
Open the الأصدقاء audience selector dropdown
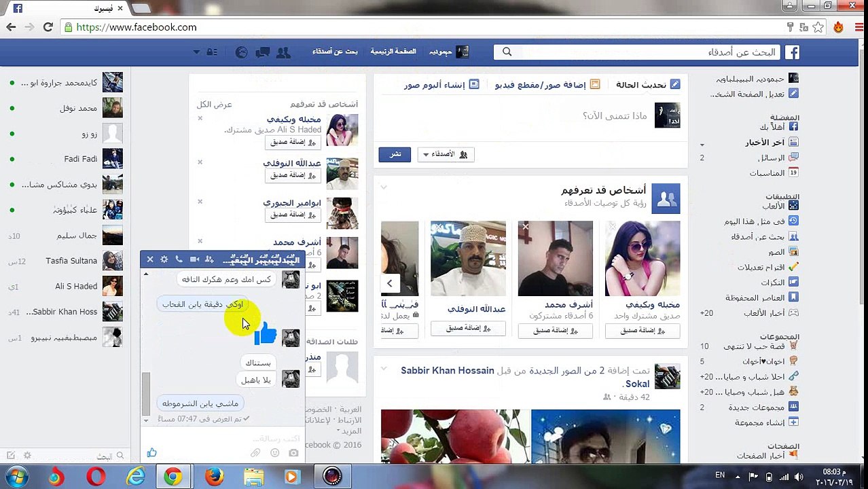(x=446, y=155)
